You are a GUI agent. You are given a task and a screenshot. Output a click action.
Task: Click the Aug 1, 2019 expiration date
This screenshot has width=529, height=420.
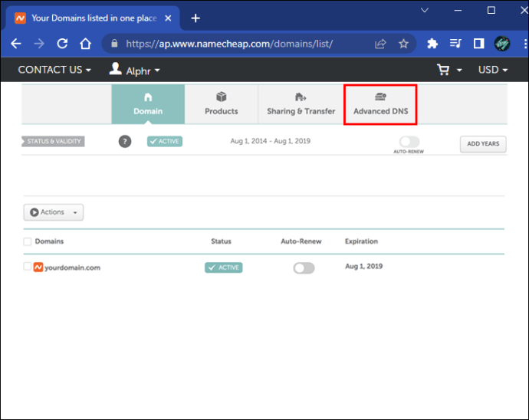click(x=363, y=266)
